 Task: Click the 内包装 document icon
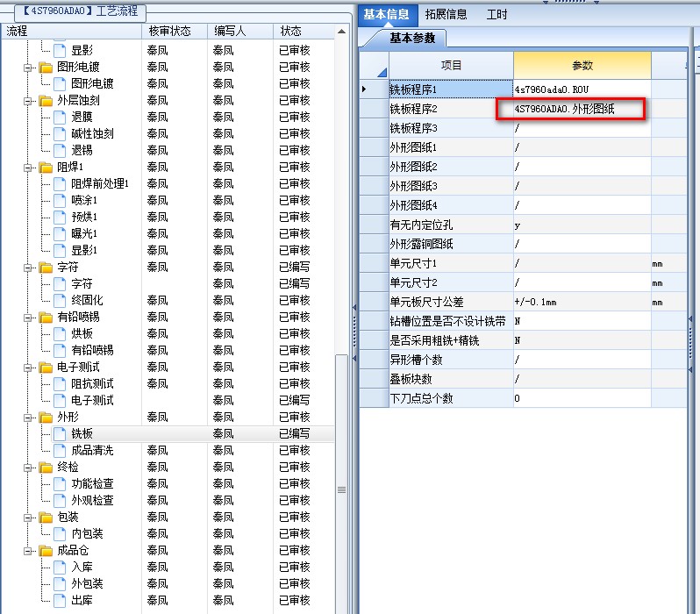click(60, 534)
